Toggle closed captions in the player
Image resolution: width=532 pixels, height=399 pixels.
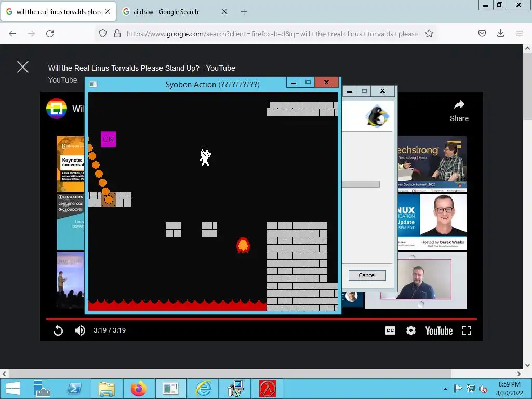(390, 330)
